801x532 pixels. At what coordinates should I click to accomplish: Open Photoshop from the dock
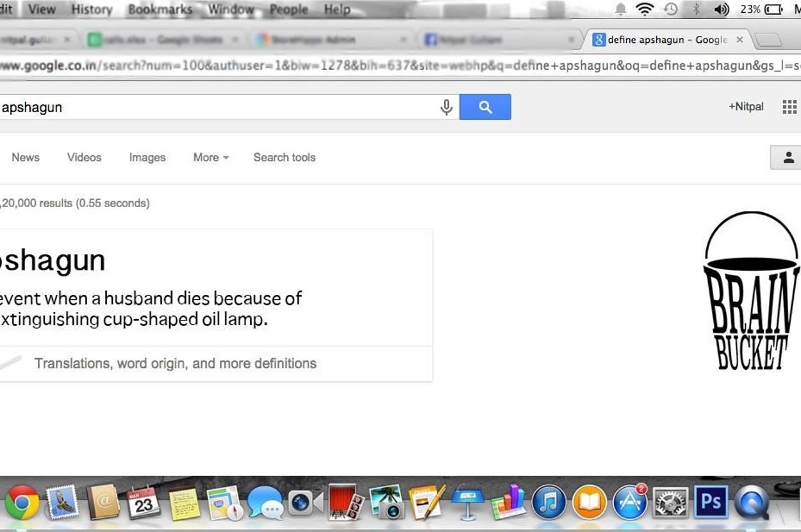click(x=710, y=502)
